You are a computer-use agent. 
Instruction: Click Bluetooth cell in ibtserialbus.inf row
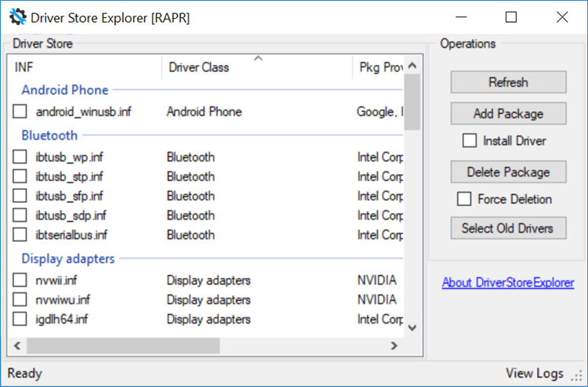[191, 235]
